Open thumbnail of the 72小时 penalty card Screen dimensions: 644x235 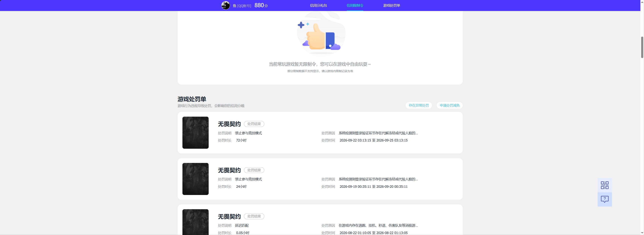pyautogui.click(x=196, y=133)
